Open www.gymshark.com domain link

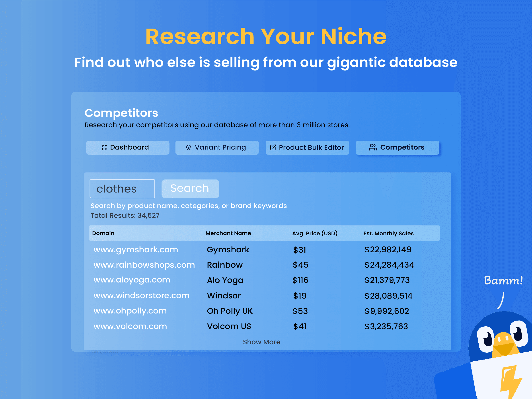pyautogui.click(x=136, y=250)
